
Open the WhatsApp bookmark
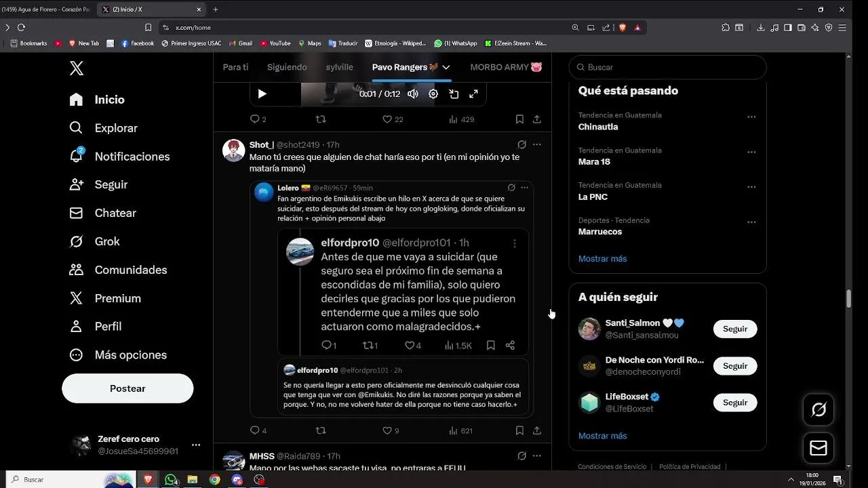tap(456, 43)
